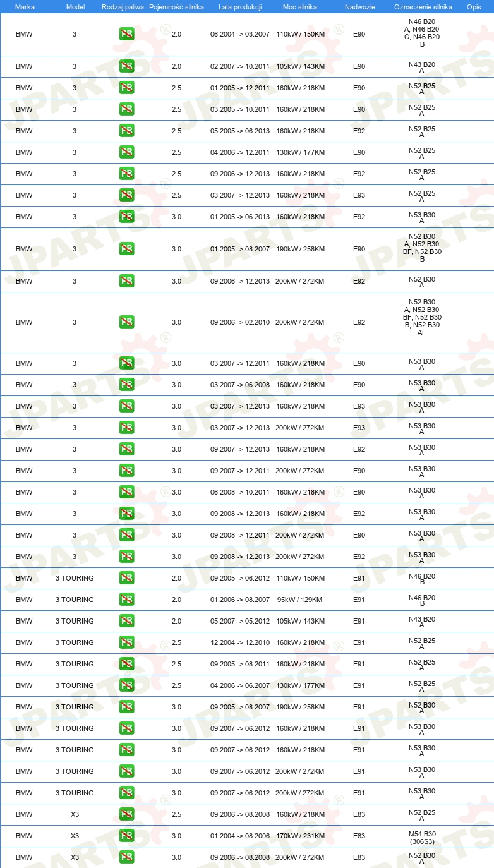Click petrol icon in 09.2008 -> 12.2011 row
This screenshot has height=868, width=494.
126,535
